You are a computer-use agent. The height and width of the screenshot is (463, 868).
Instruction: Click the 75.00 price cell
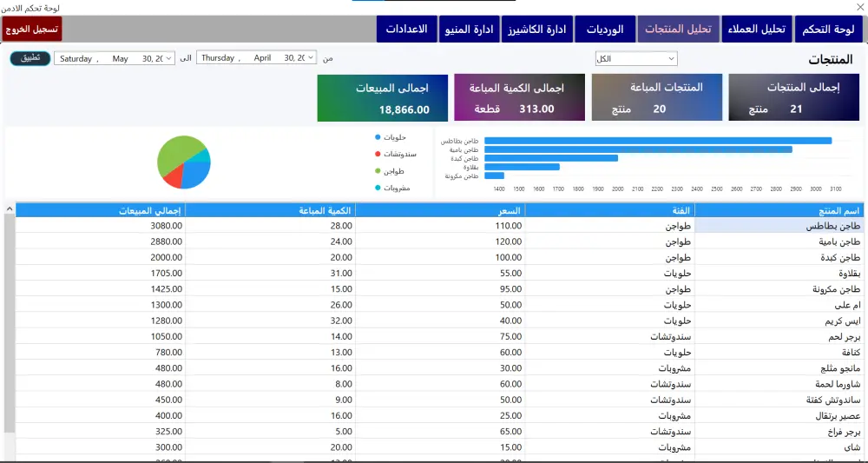click(x=440, y=336)
